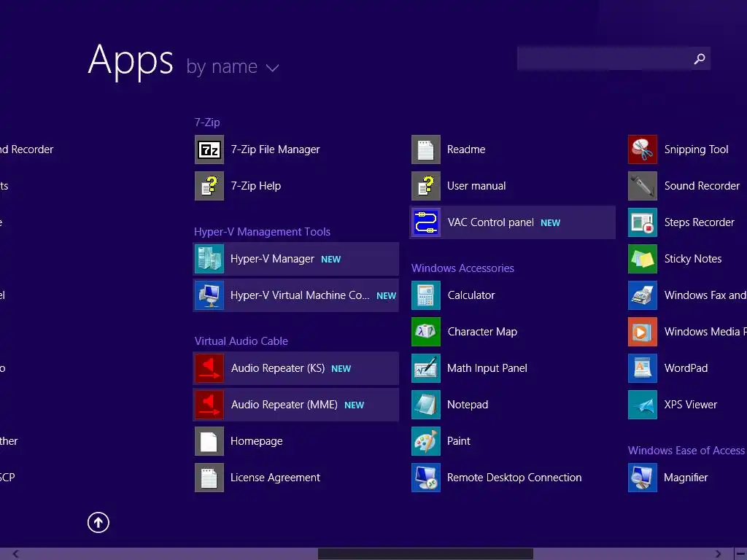Open the Readme file icon
Screen dimensions: 747x560
[426, 149]
